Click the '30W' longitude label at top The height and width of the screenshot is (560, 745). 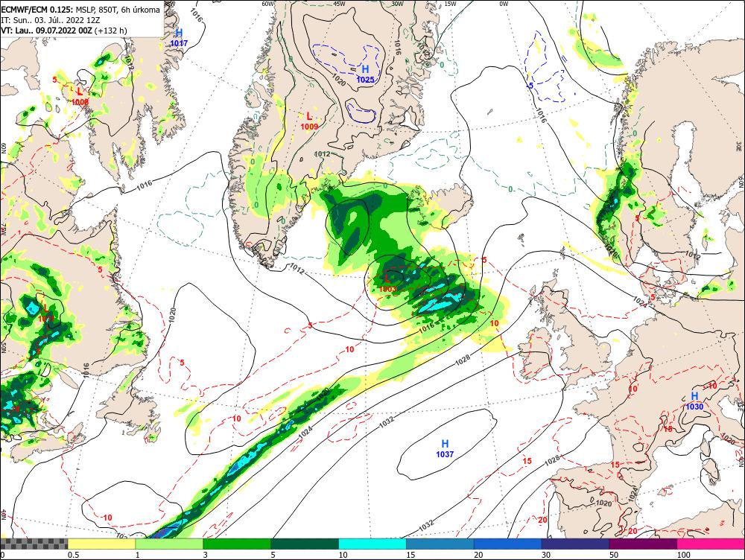tap(397, 4)
